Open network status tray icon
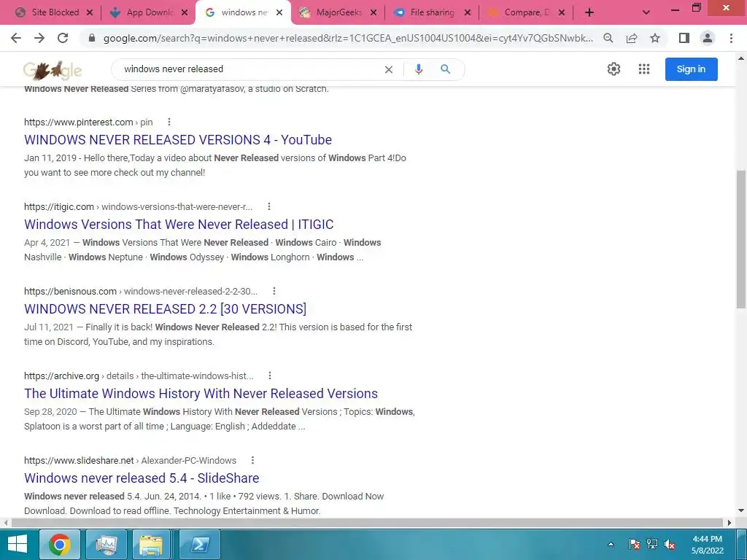Viewport: 747px width, 560px height. pos(651,544)
